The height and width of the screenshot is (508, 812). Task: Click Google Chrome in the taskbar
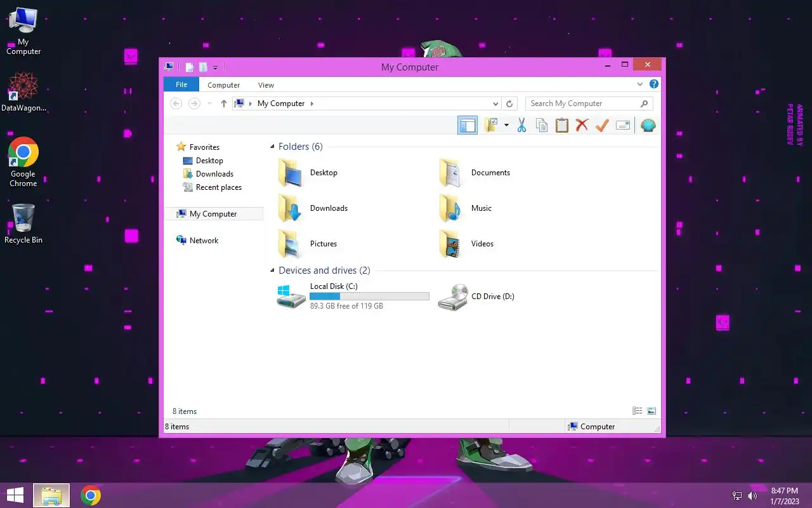tap(91, 495)
